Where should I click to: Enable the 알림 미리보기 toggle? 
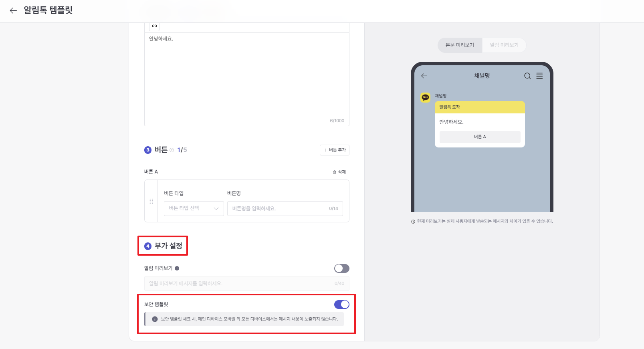tap(342, 268)
